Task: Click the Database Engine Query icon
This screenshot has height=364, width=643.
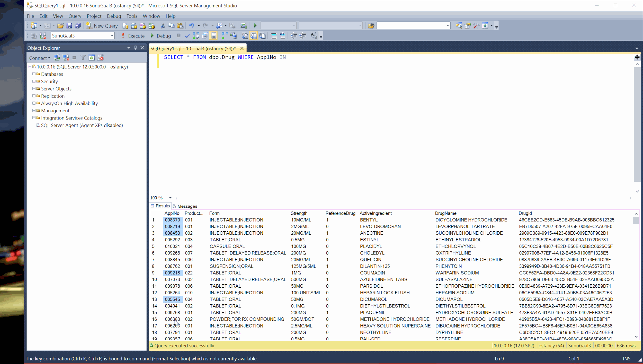Action: [x=125, y=26]
